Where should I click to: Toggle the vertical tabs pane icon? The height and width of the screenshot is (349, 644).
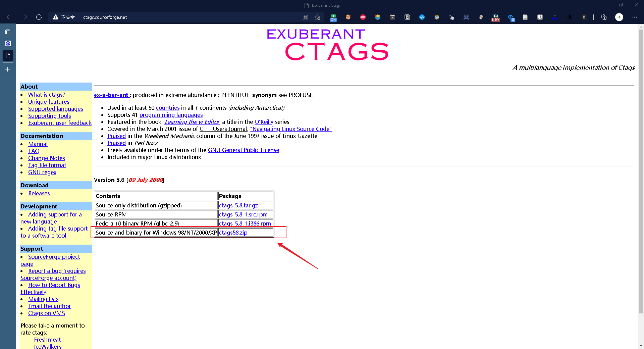coord(8,32)
